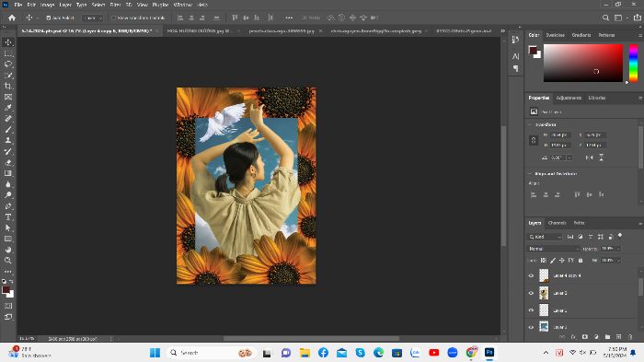Select the Clone Stamp tool
The width and height of the screenshot is (644, 362).
click(x=8, y=141)
